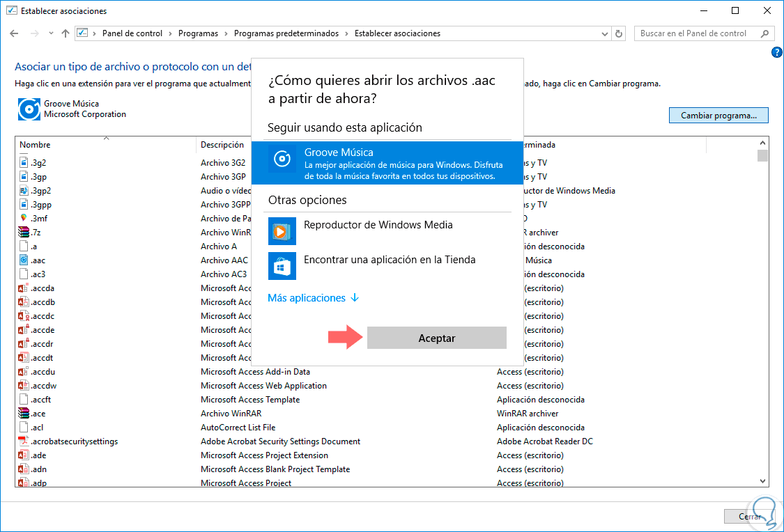
Task: Expand the chevron after Panel de control
Action: pos(171,33)
